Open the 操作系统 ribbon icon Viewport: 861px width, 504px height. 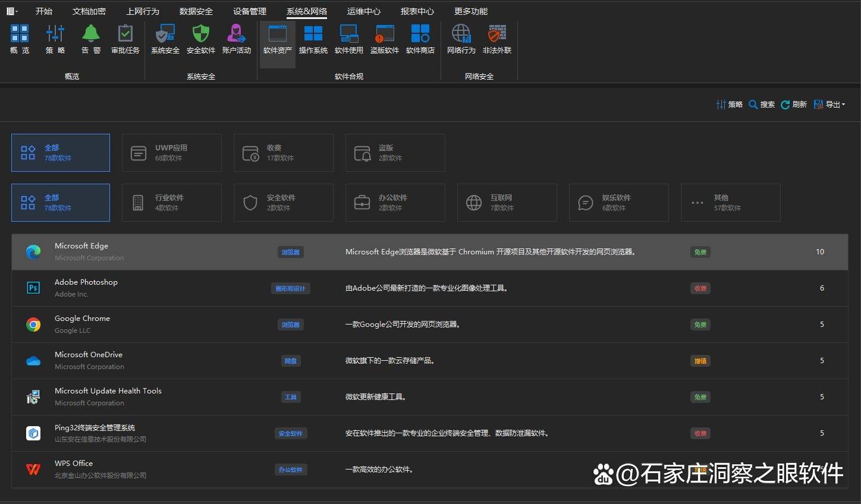tap(313, 39)
